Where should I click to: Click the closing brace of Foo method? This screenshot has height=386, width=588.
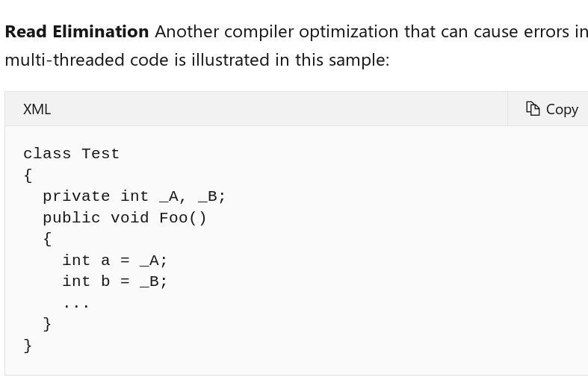pyautogui.click(x=47, y=324)
